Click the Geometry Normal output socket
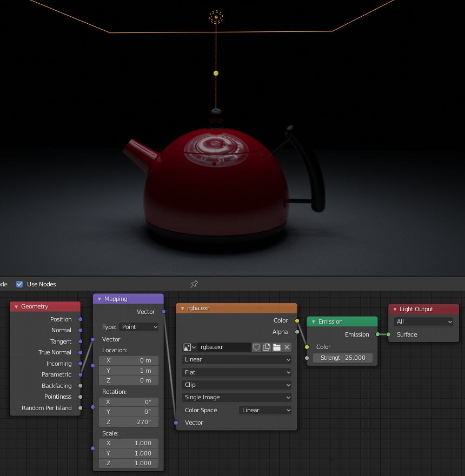The width and height of the screenshot is (465, 476). (81, 330)
